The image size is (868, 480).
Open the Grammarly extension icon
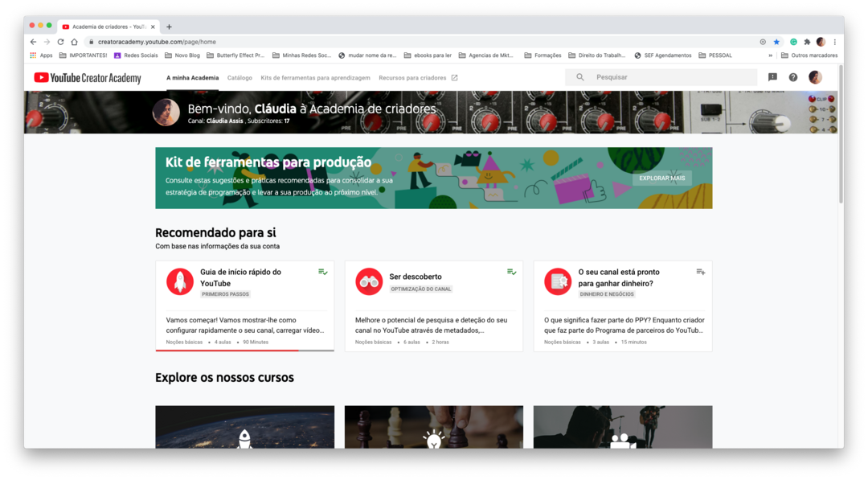[793, 42]
